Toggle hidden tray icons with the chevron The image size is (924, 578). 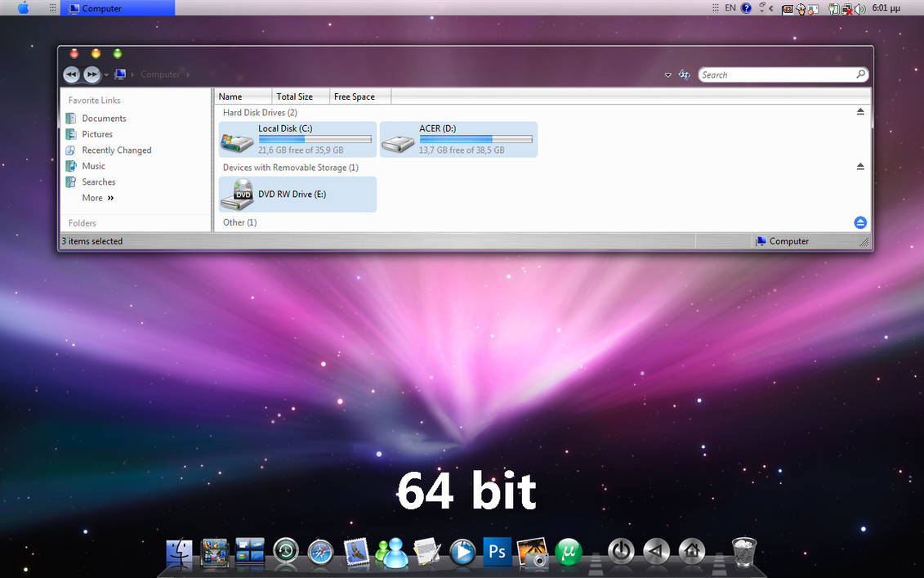[x=771, y=8]
